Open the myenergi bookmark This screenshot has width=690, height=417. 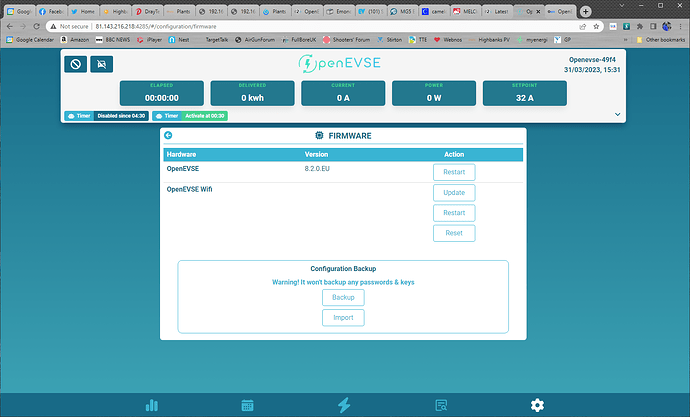pos(532,40)
